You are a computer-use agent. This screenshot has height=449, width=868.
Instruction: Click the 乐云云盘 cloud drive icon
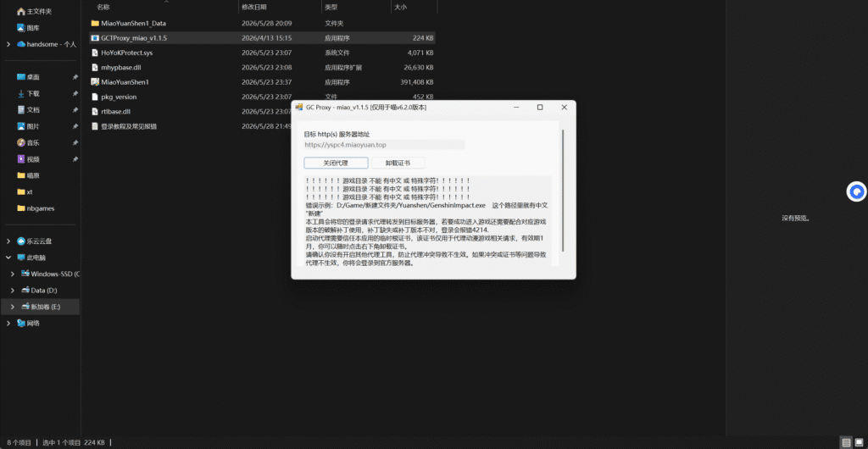21,241
